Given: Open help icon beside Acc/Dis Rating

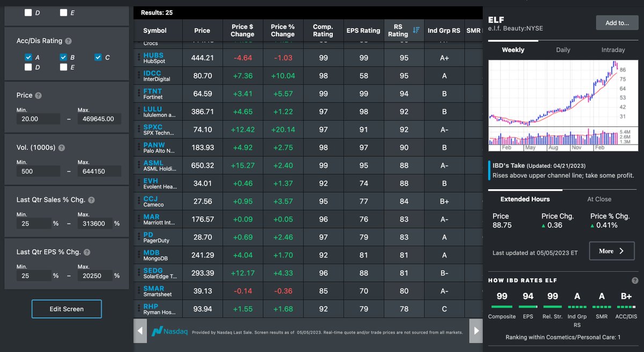Looking at the screenshot, I should coord(69,41).
